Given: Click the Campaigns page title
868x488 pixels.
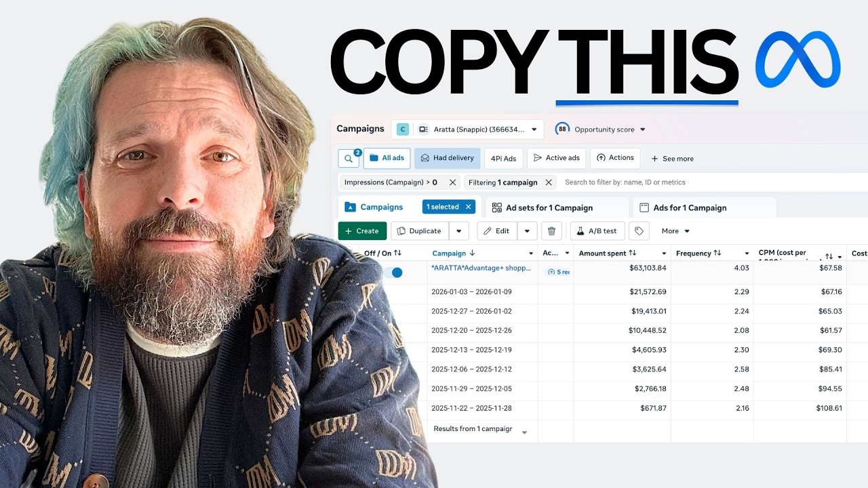Looking at the screenshot, I should [x=360, y=129].
